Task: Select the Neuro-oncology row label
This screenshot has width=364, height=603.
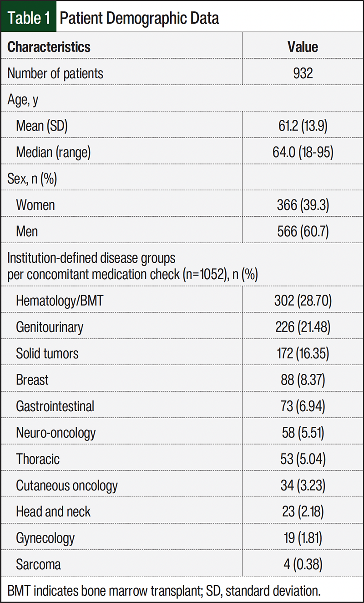Action: (x=56, y=432)
